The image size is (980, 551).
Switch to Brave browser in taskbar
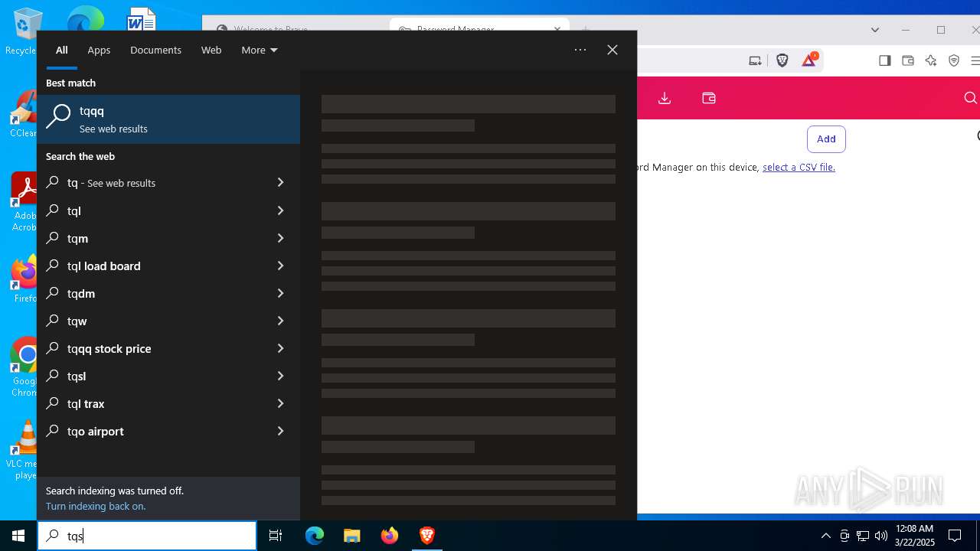[427, 536]
